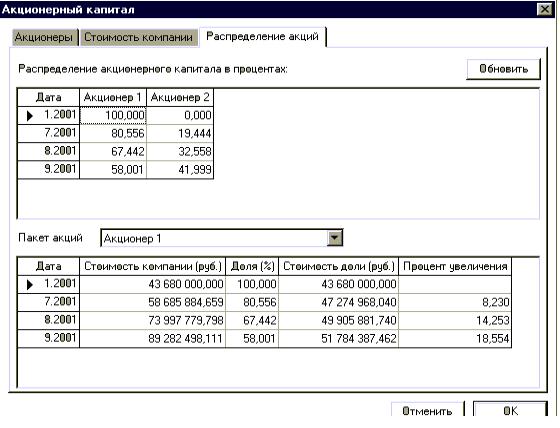560x428 pixels.
Task: Select date 8.2001 in the bottom table
Action: pos(49,320)
